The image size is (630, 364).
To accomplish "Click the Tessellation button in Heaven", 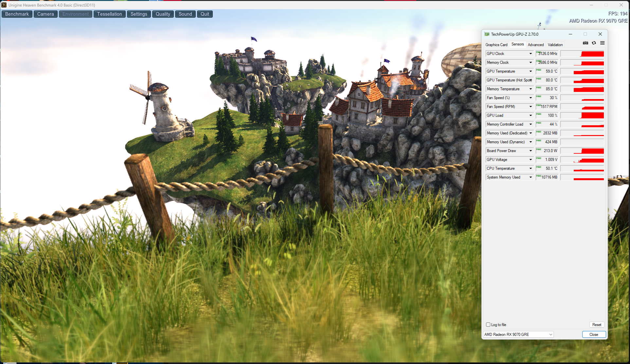I will (109, 14).
